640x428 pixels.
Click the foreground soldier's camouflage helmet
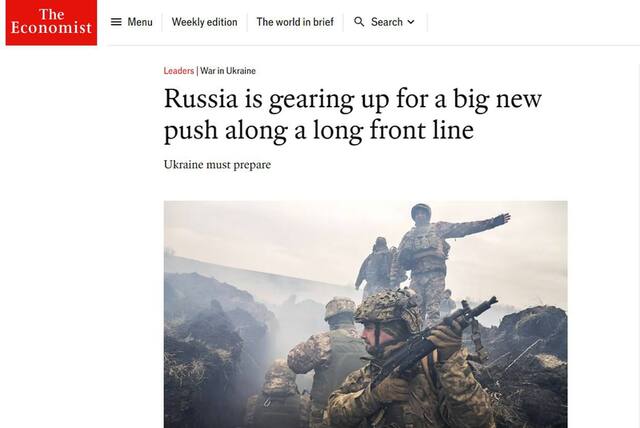[x=387, y=306]
